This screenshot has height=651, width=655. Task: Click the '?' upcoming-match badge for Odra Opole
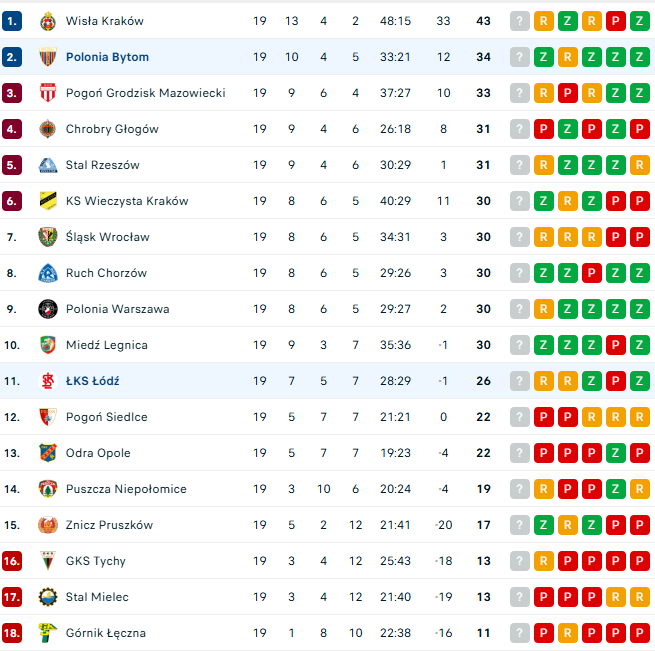tap(519, 453)
